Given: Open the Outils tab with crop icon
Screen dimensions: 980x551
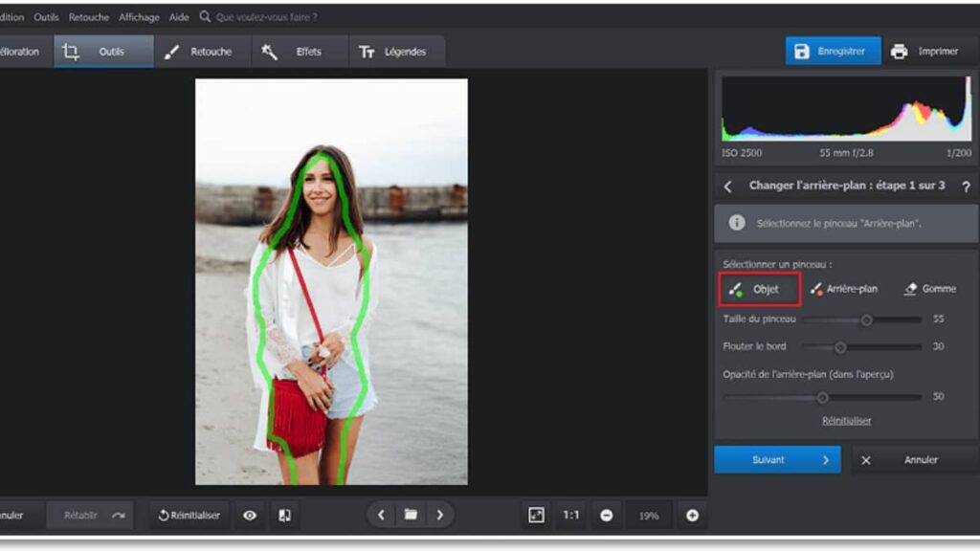Looking at the screenshot, I should (x=103, y=52).
